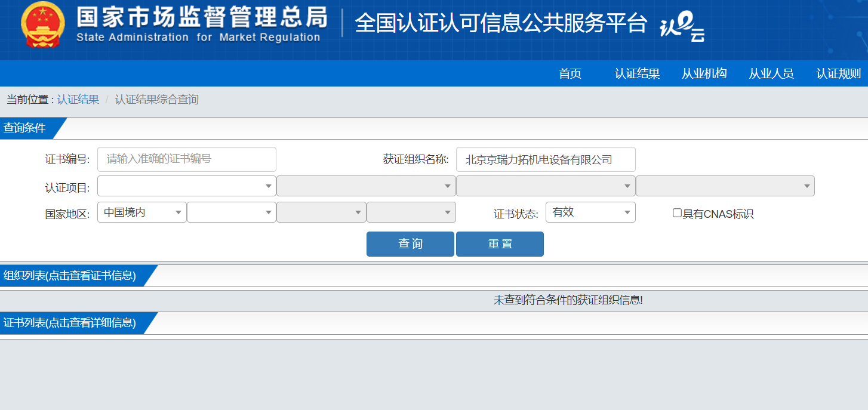Expand the first 认证项目 dropdown
This screenshot has width=868, height=410.
click(187, 186)
